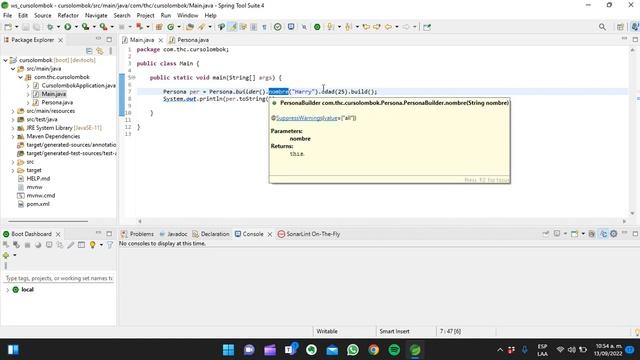Open the File menu
Screen dimensions: 640x360
click(7, 16)
